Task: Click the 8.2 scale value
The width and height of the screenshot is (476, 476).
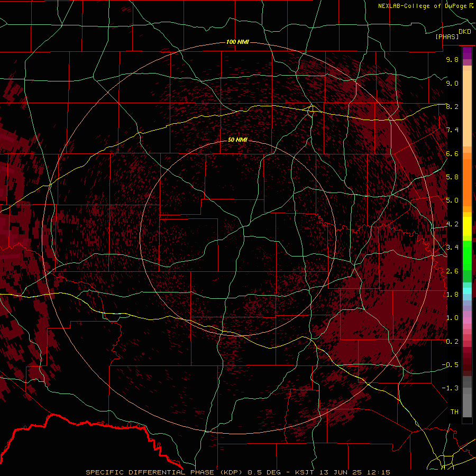Action: coord(452,106)
